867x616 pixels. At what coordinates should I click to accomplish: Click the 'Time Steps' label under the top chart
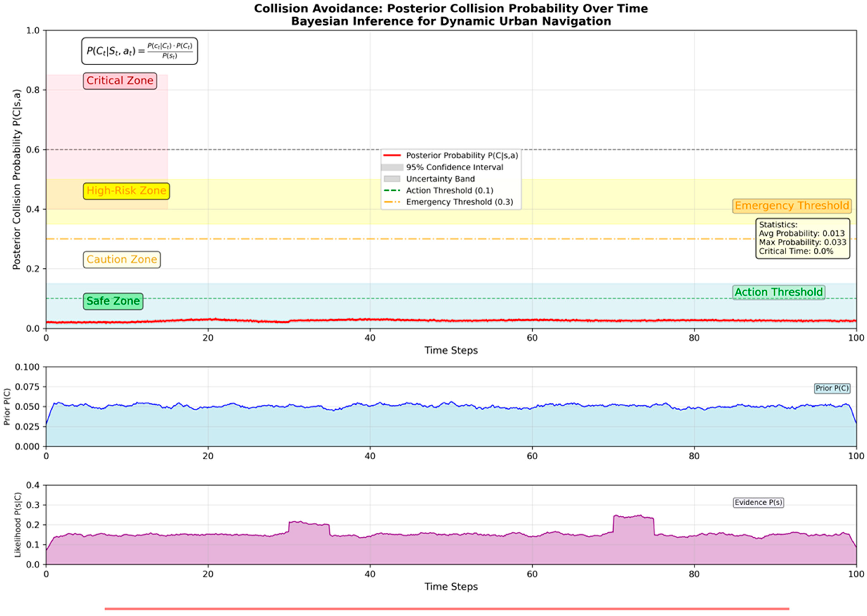(451, 350)
